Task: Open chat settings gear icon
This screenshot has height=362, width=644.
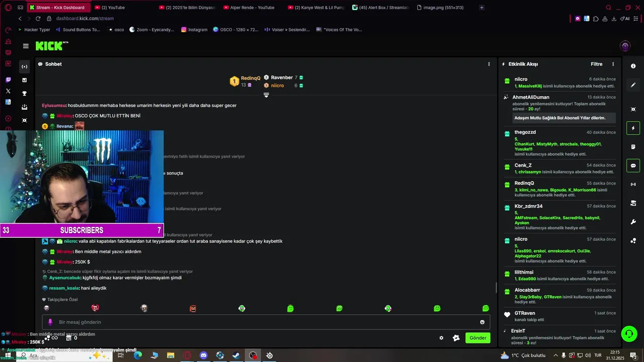Action: pyautogui.click(x=441, y=338)
